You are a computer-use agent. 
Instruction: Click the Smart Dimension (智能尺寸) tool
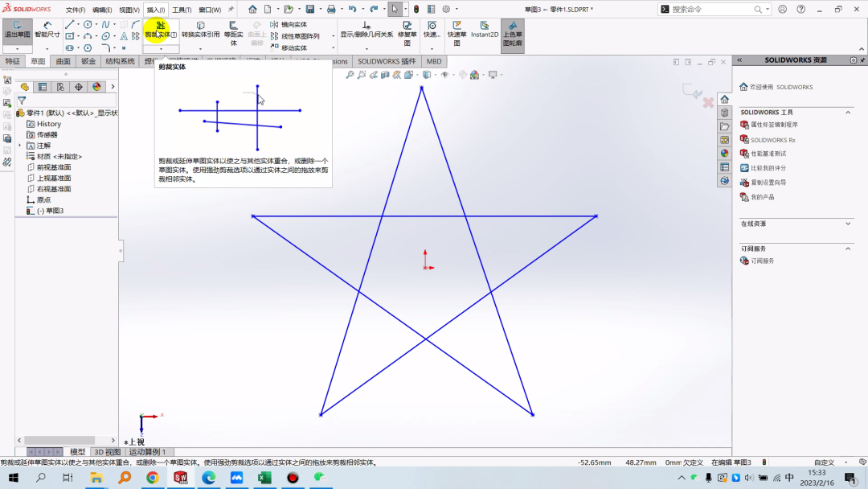coord(47,31)
